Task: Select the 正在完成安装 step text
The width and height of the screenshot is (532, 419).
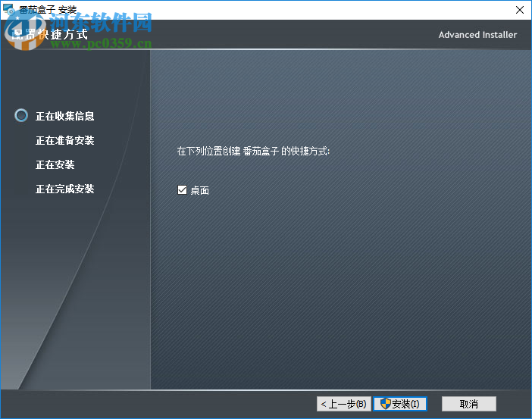Action: pos(65,189)
